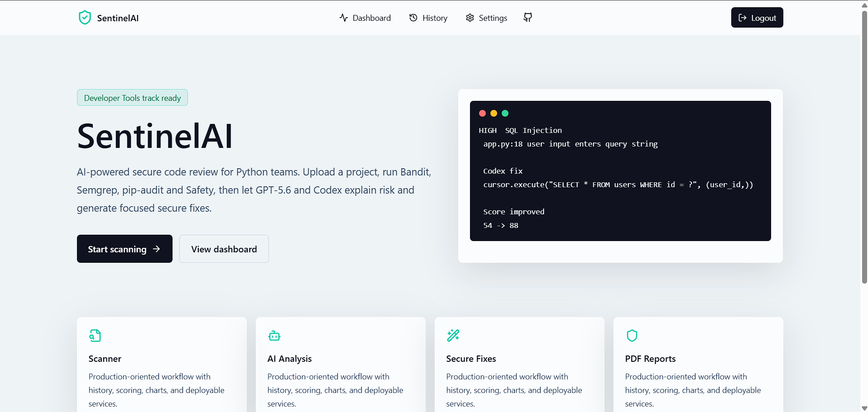Click the Settings gear icon
This screenshot has width=868, height=412.
point(470,18)
